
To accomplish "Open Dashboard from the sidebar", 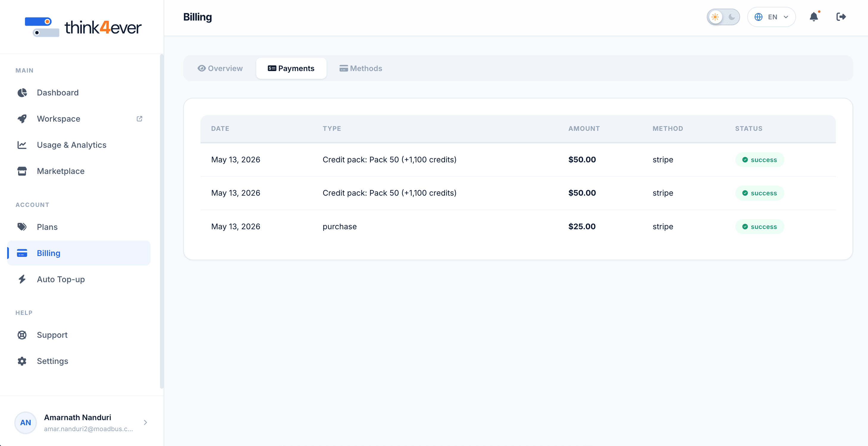I will coord(79,93).
